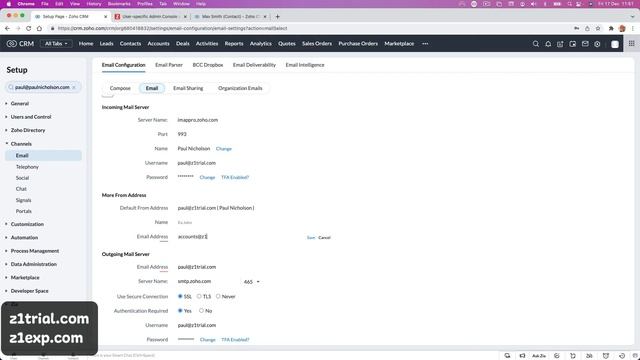Click the from address Name field
This screenshot has width=640, height=360.
239,222
